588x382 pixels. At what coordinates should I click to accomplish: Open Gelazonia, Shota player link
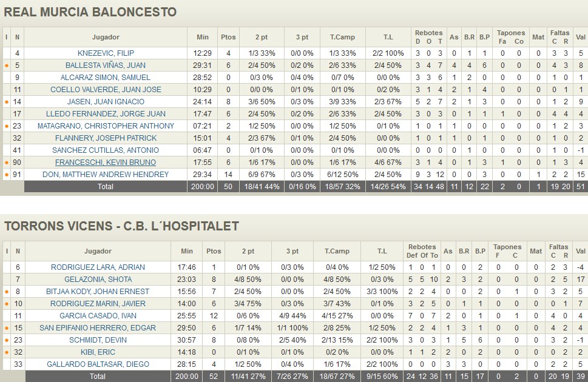pos(98,280)
